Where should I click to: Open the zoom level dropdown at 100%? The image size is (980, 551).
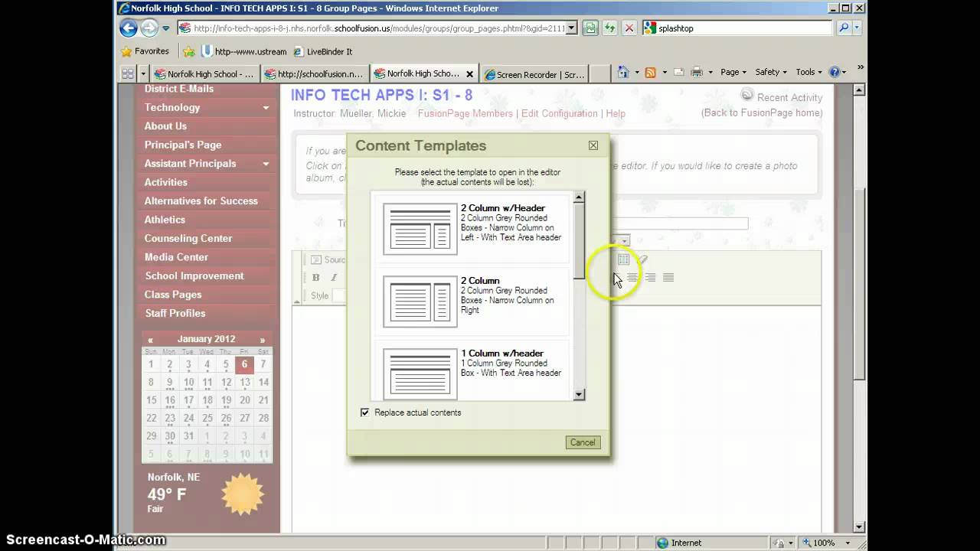click(848, 543)
